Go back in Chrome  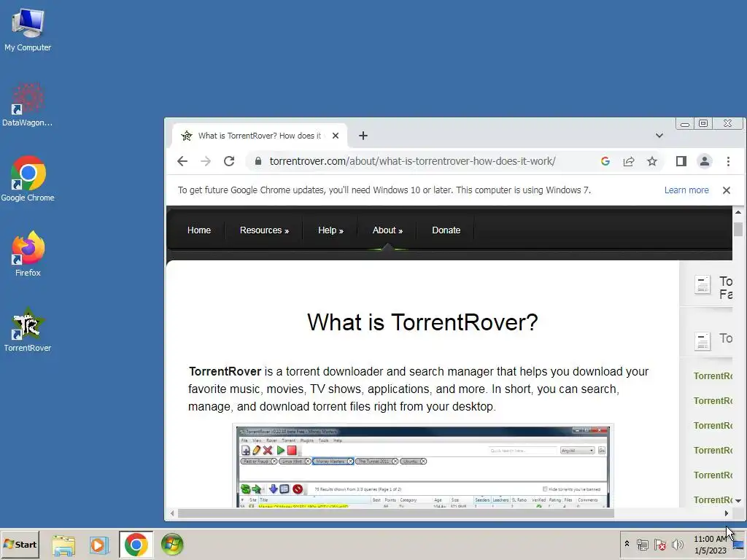click(x=182, y=161)
